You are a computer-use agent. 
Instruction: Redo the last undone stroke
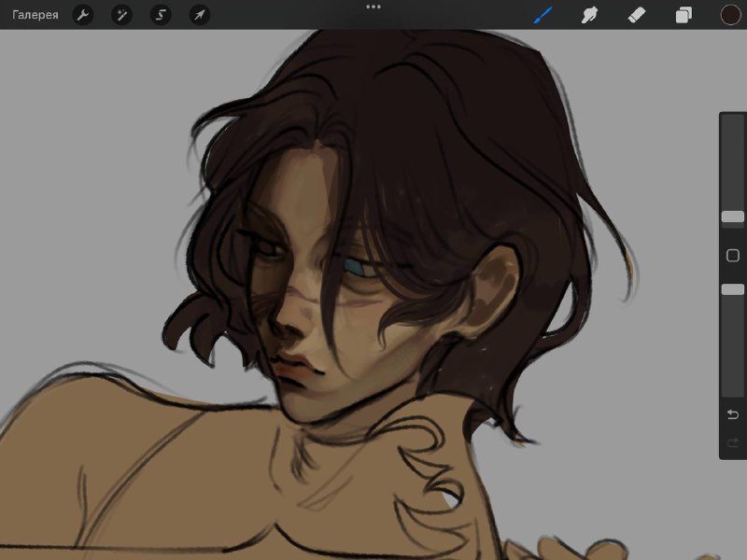733,443
